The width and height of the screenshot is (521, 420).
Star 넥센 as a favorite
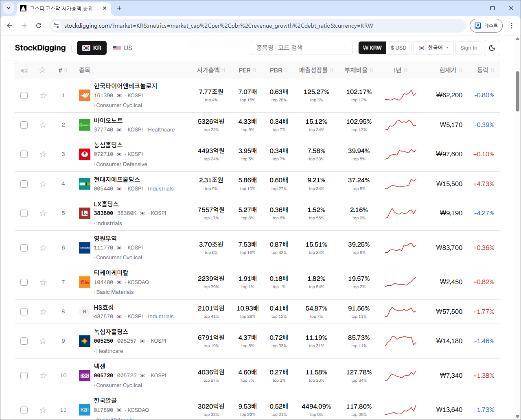(x=43, y=376)
